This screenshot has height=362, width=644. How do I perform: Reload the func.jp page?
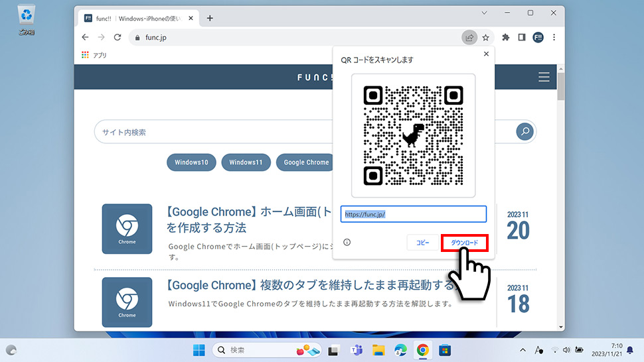pos(118,37)
